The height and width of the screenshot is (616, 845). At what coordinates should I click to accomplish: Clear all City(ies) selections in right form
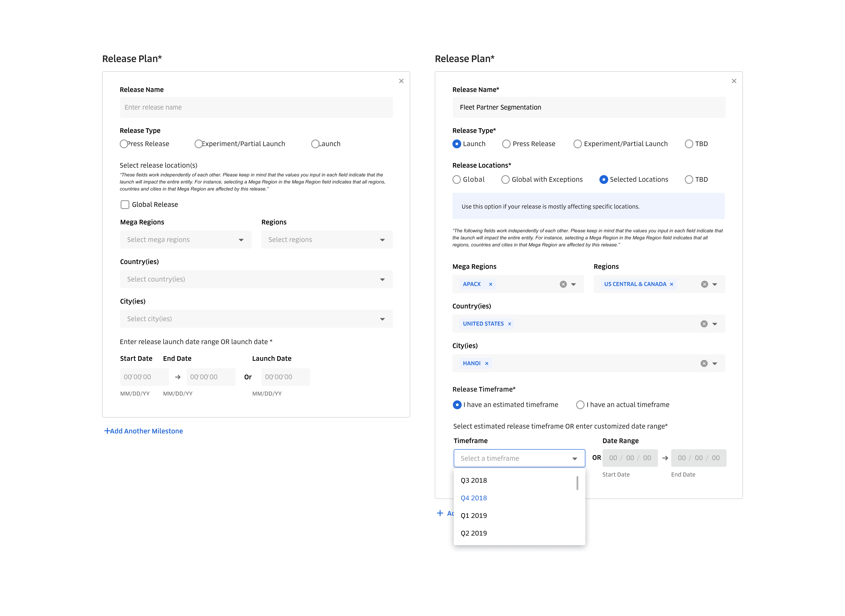click(x=704, y=363)
